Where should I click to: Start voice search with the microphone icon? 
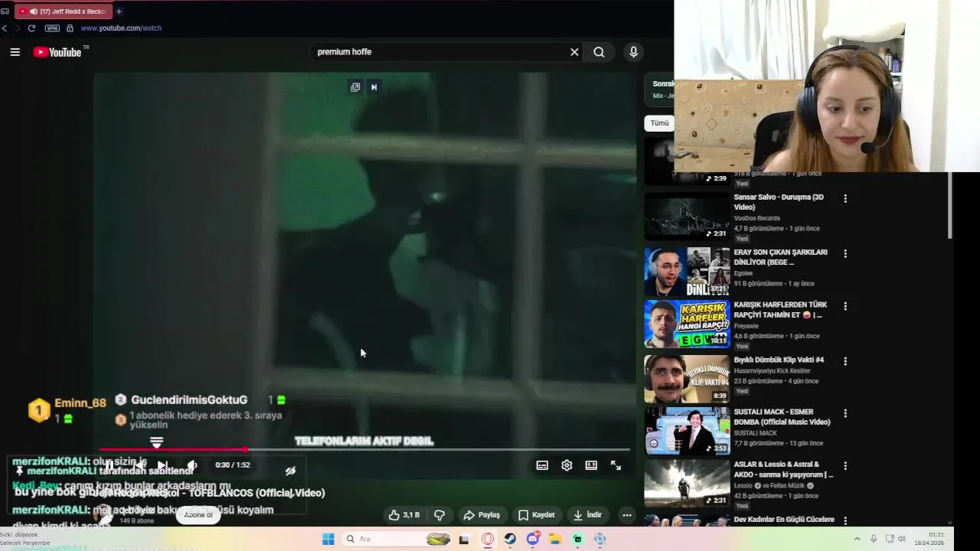coord(633,52)
